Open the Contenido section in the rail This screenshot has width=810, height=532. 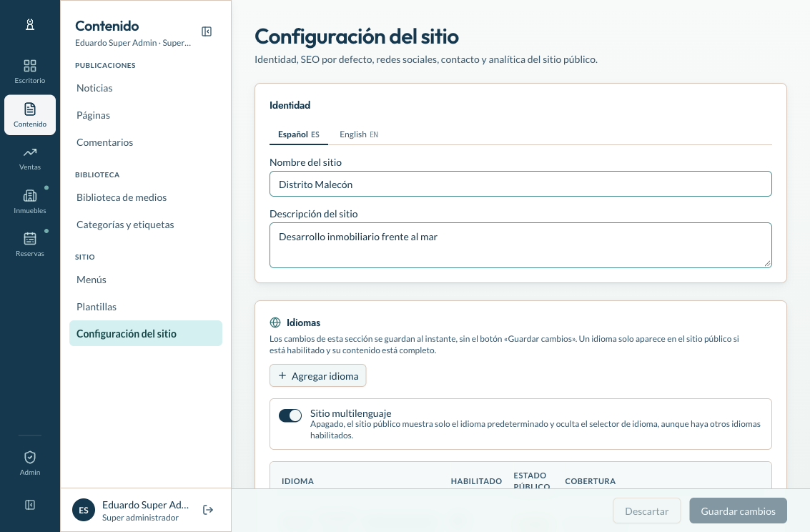30,114
